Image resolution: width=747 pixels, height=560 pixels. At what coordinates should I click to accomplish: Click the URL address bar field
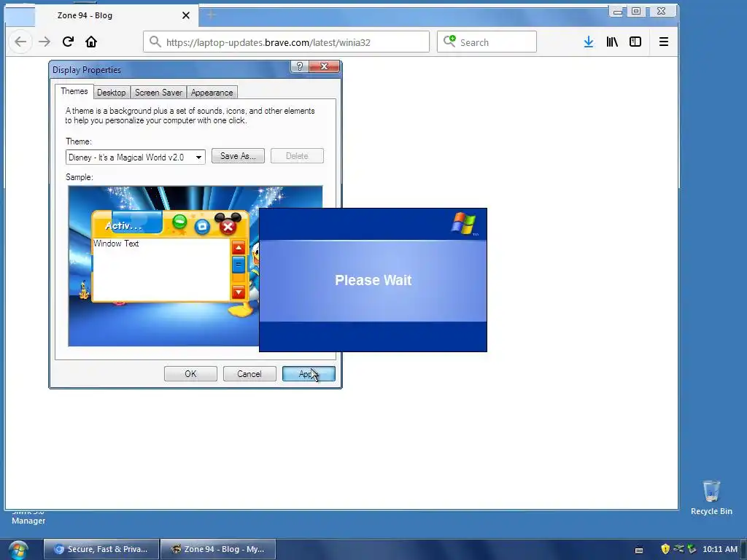(286, 42)
